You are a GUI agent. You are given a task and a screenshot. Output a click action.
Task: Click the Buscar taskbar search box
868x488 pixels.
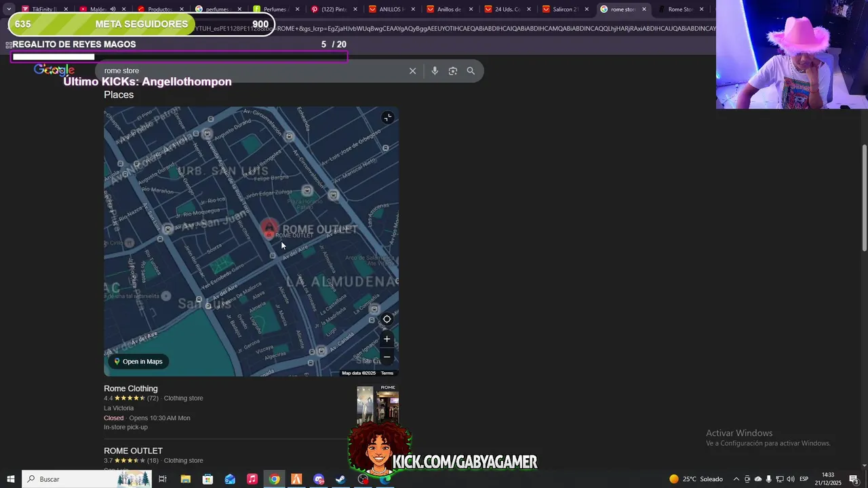(87, 479)
